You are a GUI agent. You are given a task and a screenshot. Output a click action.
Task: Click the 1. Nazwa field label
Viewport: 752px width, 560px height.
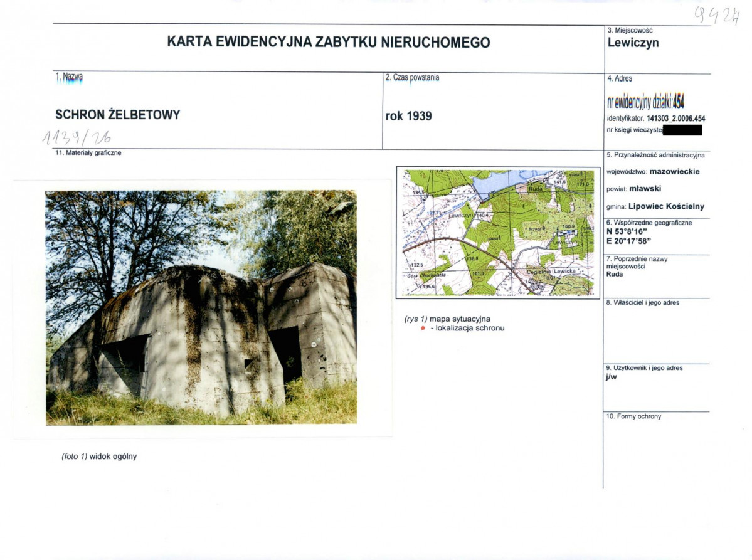click(69, 77)
